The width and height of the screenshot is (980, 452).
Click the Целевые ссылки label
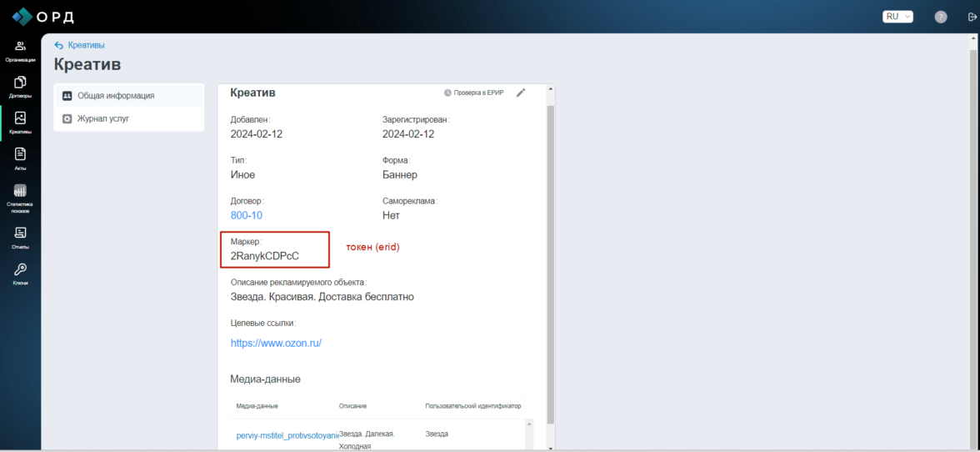tap(263, 323)
